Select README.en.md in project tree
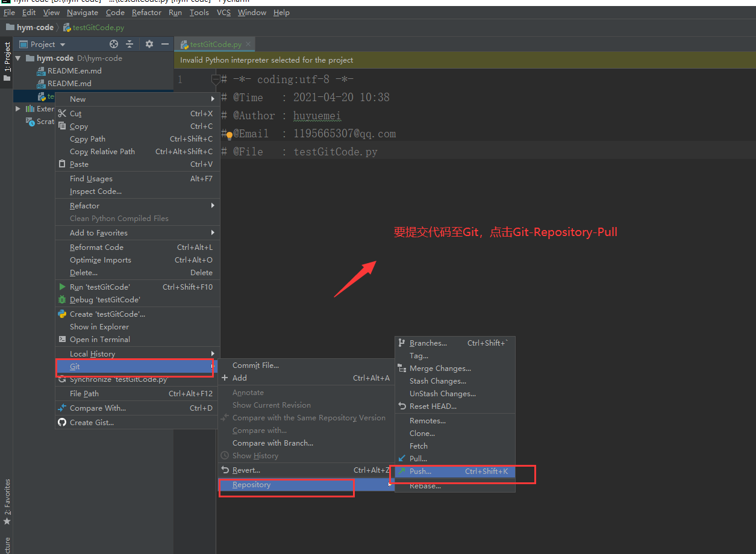The width and height of the screenshot is (756, 554). pyautogui.click(x=74, y=70)
